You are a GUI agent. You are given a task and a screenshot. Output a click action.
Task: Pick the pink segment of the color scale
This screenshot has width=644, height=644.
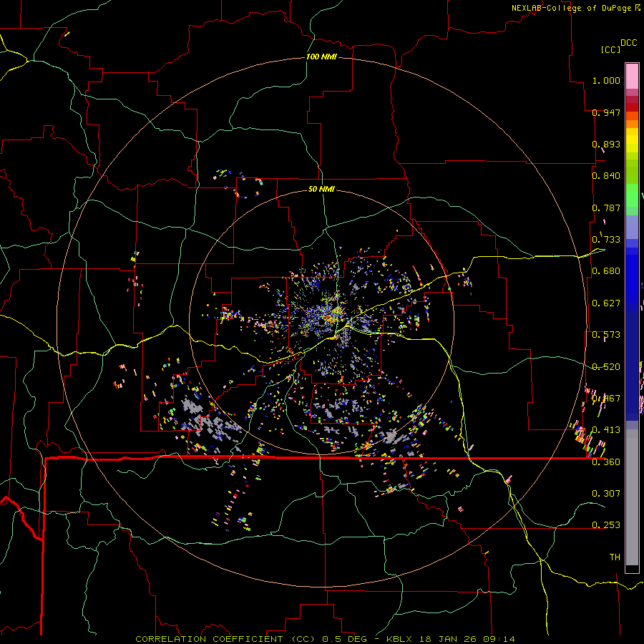pos(632,76)
